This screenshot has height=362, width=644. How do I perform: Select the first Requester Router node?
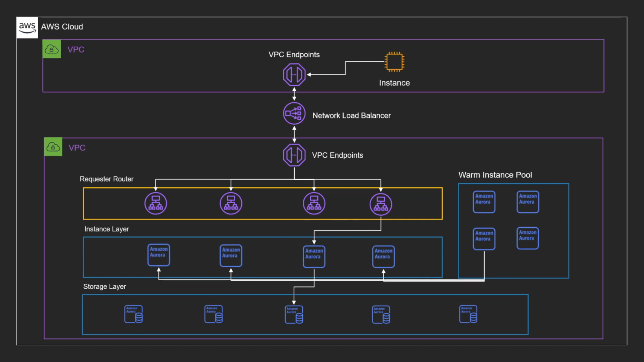pos(156,203)
